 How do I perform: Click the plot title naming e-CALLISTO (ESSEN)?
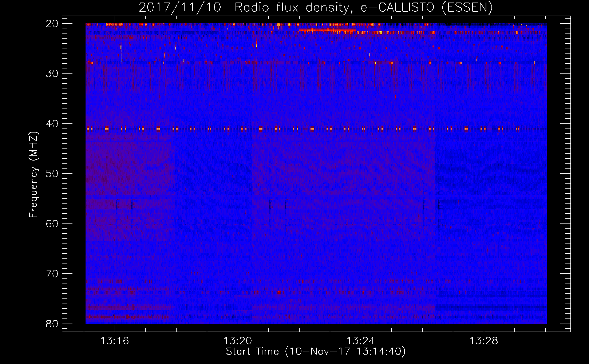pos(316,7)
